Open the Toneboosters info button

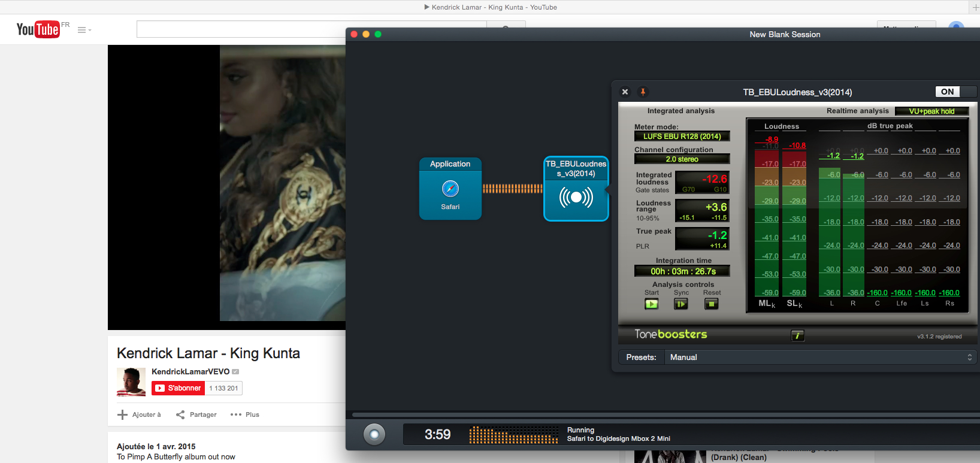(x=797, y=336)
